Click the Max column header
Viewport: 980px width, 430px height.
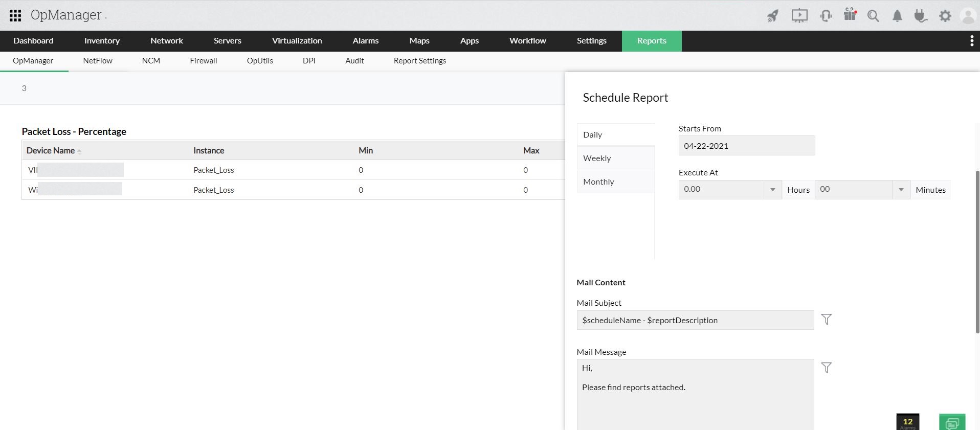pyautogui.click(x=531, y=150)
